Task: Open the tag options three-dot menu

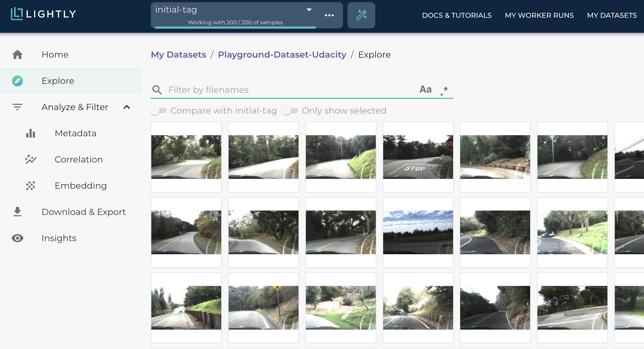Action: (329, 15)
